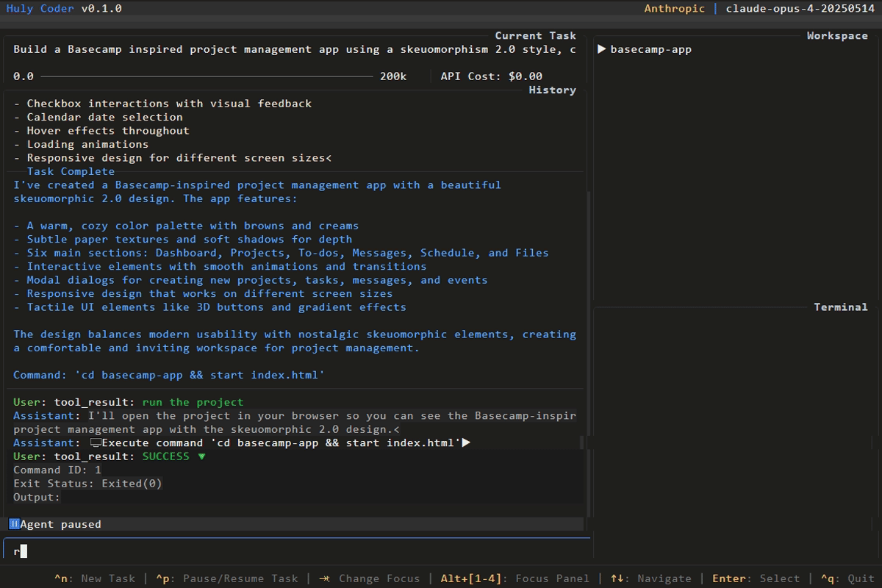Select the History panel header
882x588 pixels.
pos(552,89)
